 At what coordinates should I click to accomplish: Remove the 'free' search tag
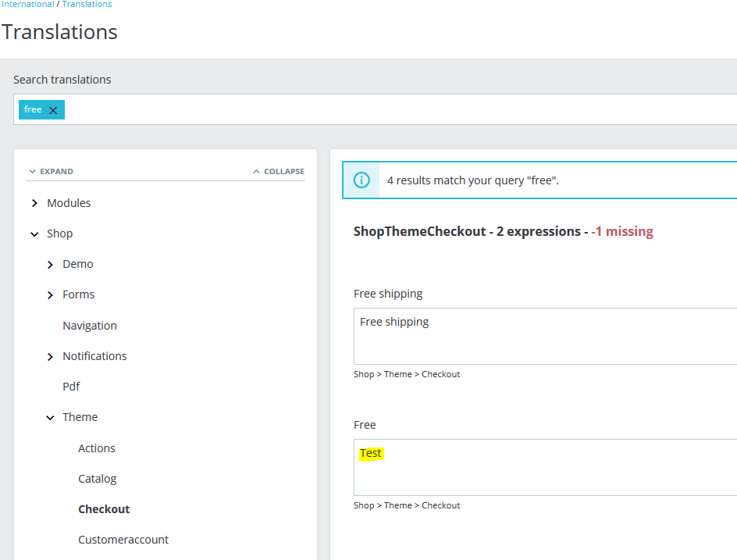[53, 110]
